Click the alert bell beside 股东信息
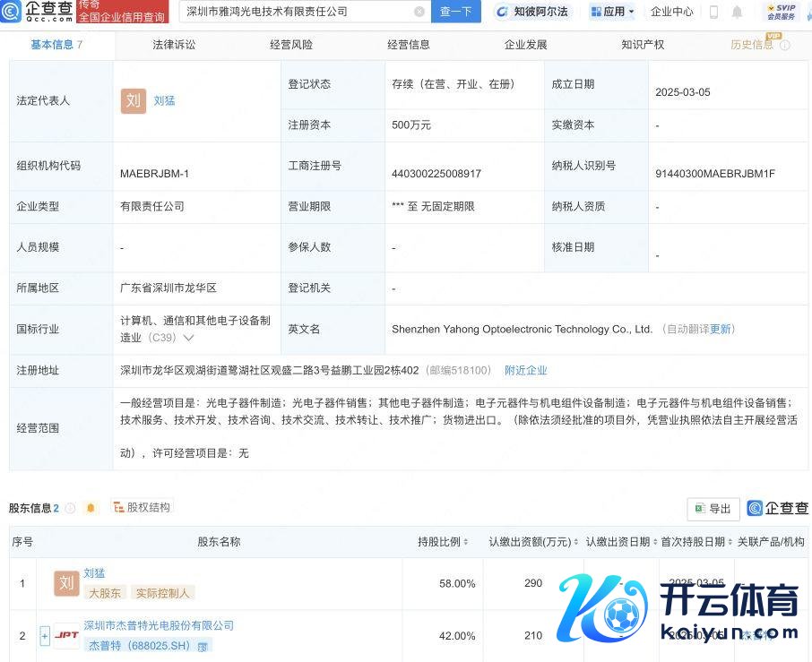 tap(91, 508)
